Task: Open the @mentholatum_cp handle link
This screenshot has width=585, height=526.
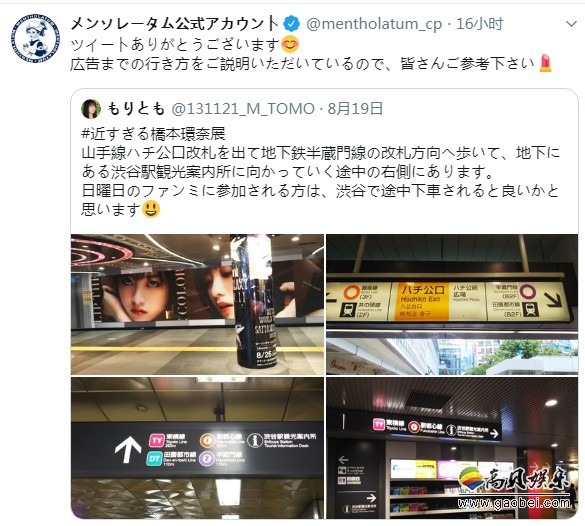Action: [374, 25]
